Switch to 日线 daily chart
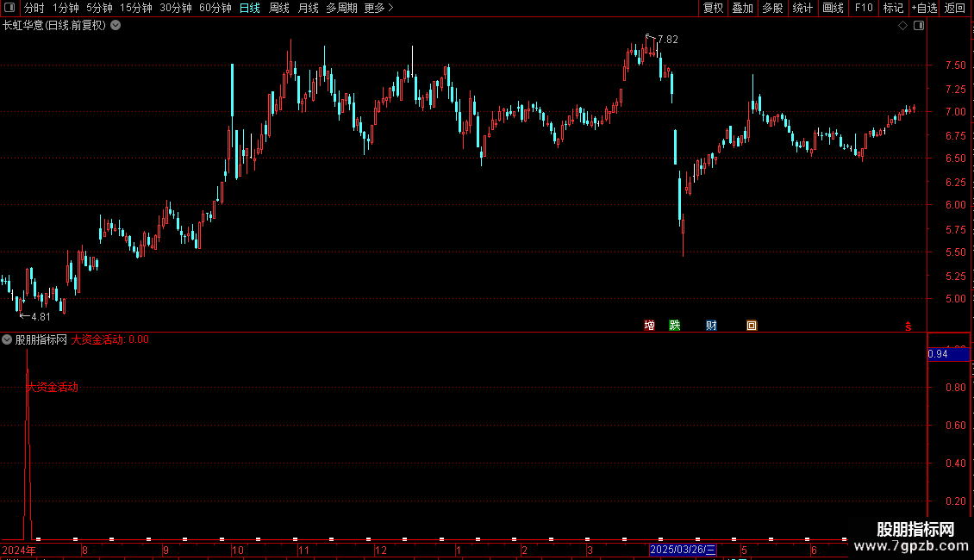 250,8
